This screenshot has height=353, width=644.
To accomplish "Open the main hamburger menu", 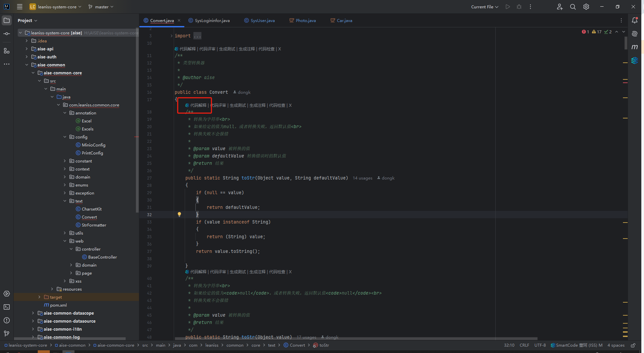I will pos(20,7).
